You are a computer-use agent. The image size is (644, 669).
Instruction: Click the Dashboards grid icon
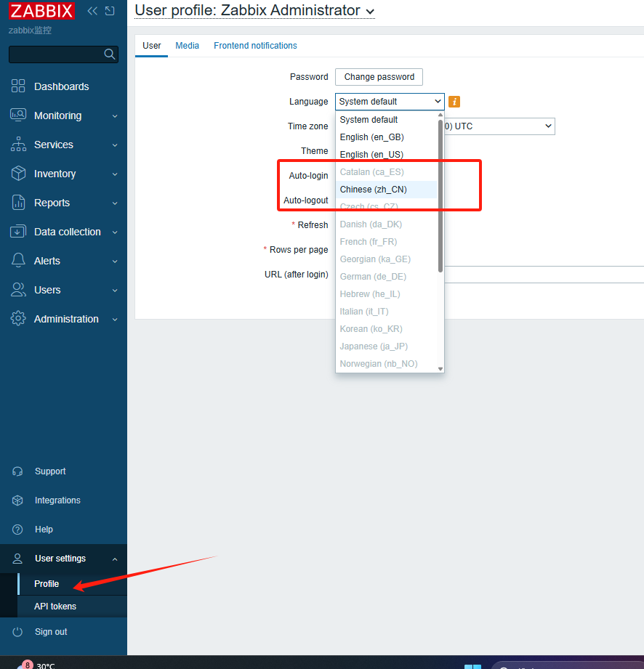point(18,86)
